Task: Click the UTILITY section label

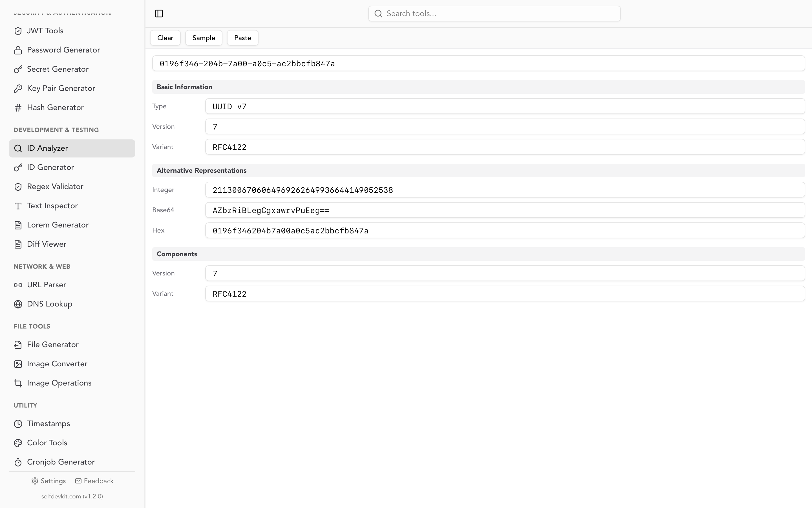Action: (x=25, y=405)
